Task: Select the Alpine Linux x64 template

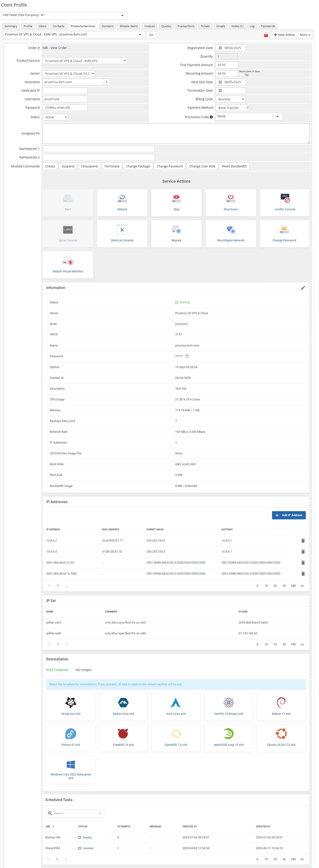Action: coord(123,707)
